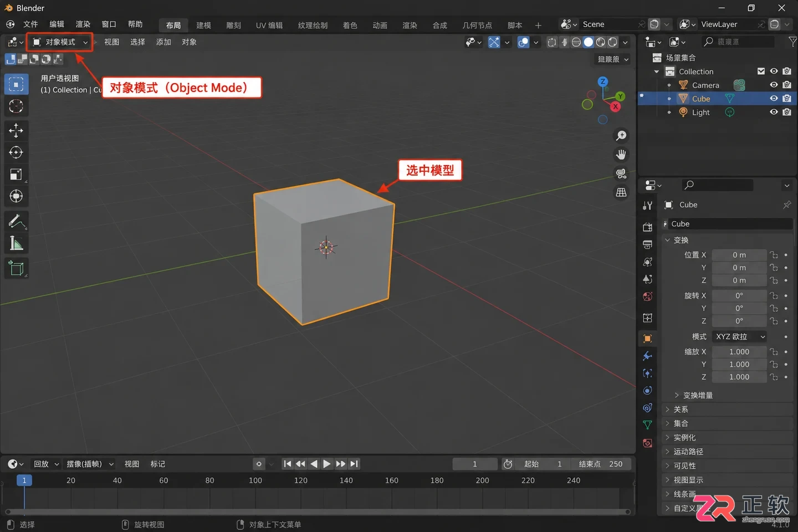Open the Tool properties tab icon

(x=647, y=206)
